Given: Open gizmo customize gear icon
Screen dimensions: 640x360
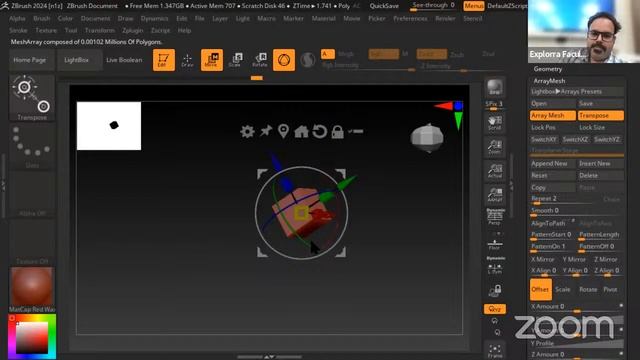Looking at the screenshot, I should click(x=247, y=131).
